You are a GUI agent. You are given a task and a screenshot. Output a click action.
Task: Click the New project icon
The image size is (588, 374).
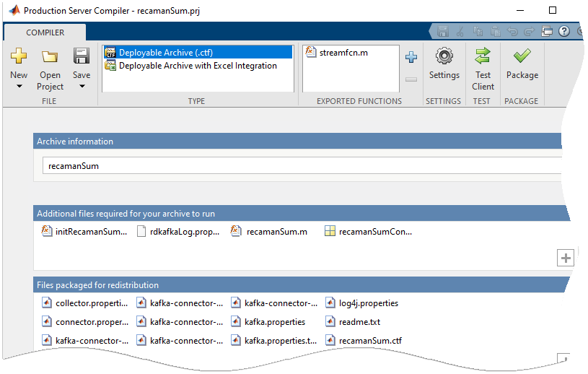pos(19,57)
